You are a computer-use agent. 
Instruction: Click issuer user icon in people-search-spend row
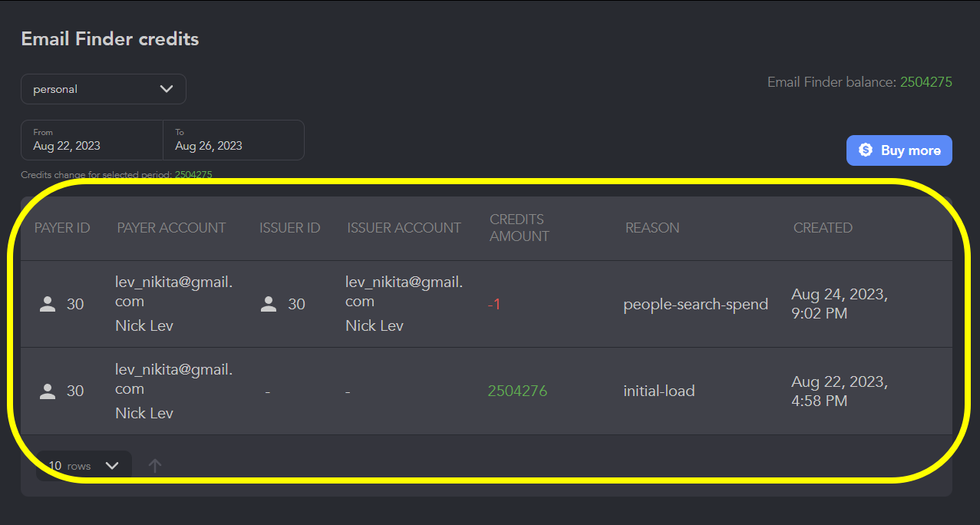pyautogui.click(x=269, y=304)
